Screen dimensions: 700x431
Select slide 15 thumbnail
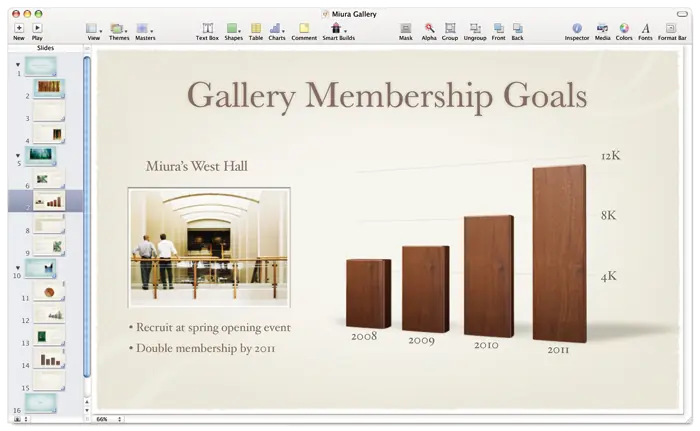coord(49,381)
